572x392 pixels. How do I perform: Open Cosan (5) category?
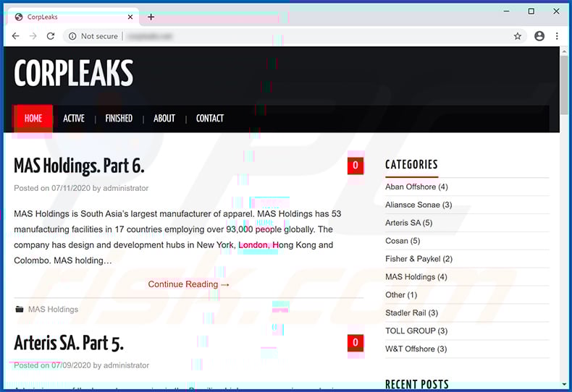403,241
